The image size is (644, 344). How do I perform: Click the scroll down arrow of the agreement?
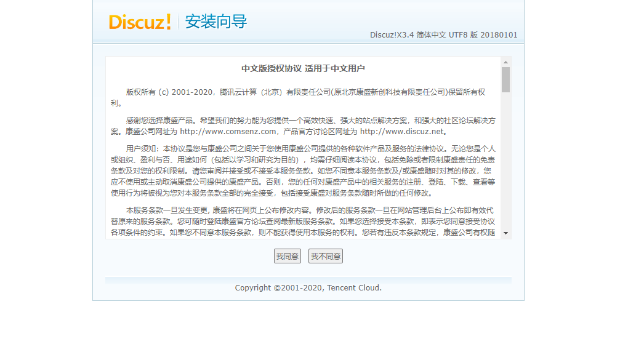click(x=505, y=233)
